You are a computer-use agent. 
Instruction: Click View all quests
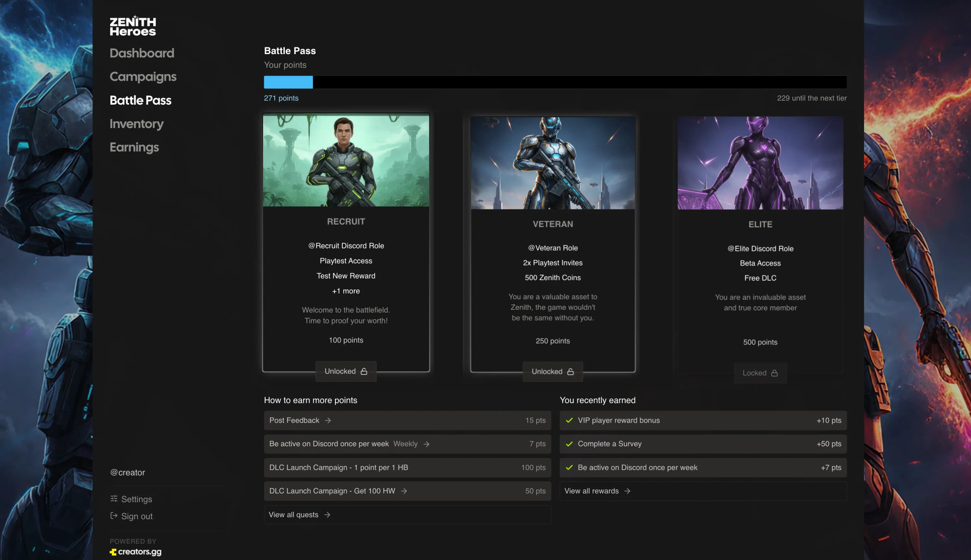[x=407, y=515]
